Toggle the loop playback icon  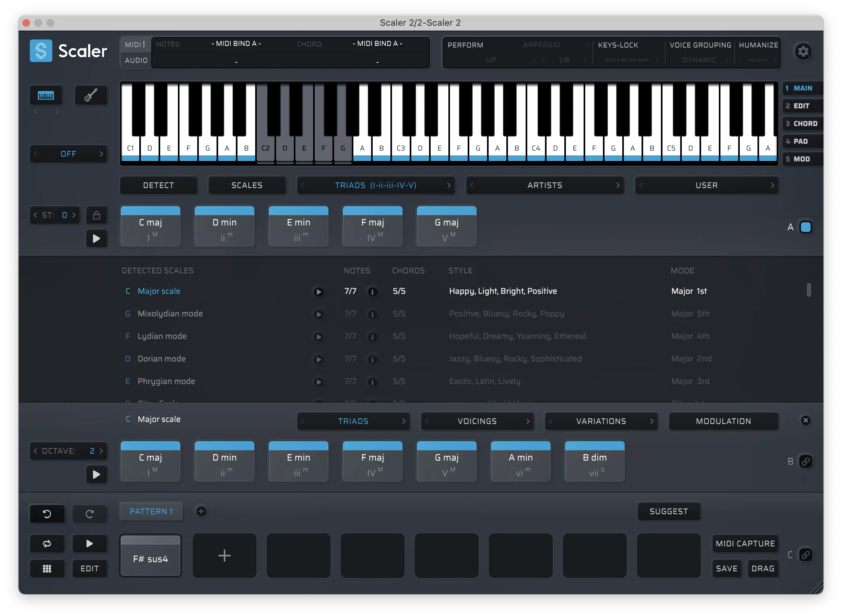click(x=47, y=544)
